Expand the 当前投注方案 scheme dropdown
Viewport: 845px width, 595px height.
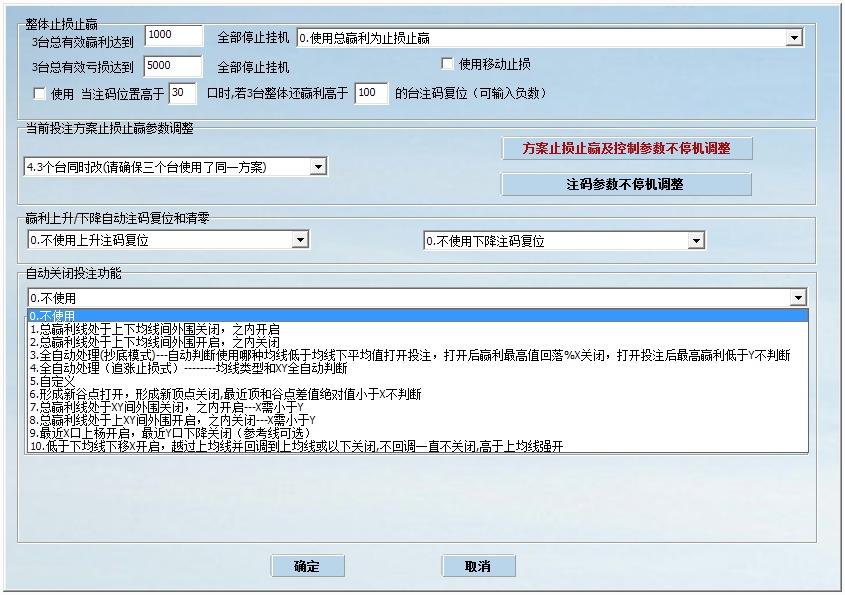click(320, 166)
